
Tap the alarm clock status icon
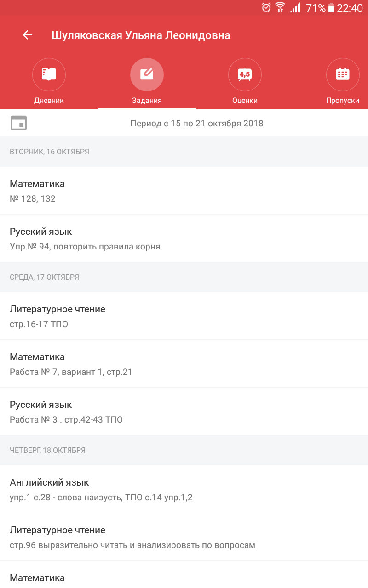click(266, 8)
